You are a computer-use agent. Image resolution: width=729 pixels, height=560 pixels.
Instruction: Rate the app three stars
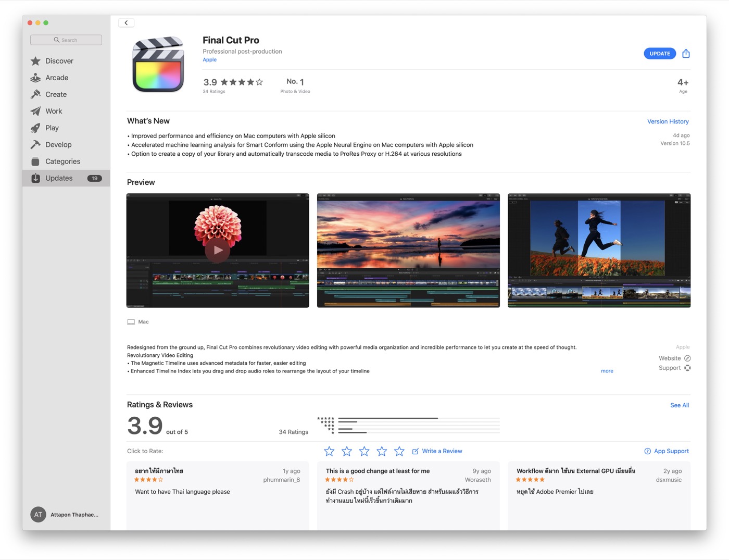point(364,451)
